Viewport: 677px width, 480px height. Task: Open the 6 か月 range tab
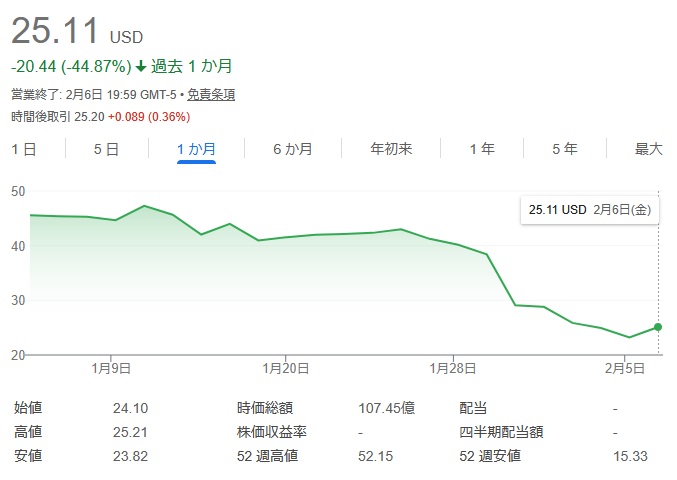(x=293, y=149)
